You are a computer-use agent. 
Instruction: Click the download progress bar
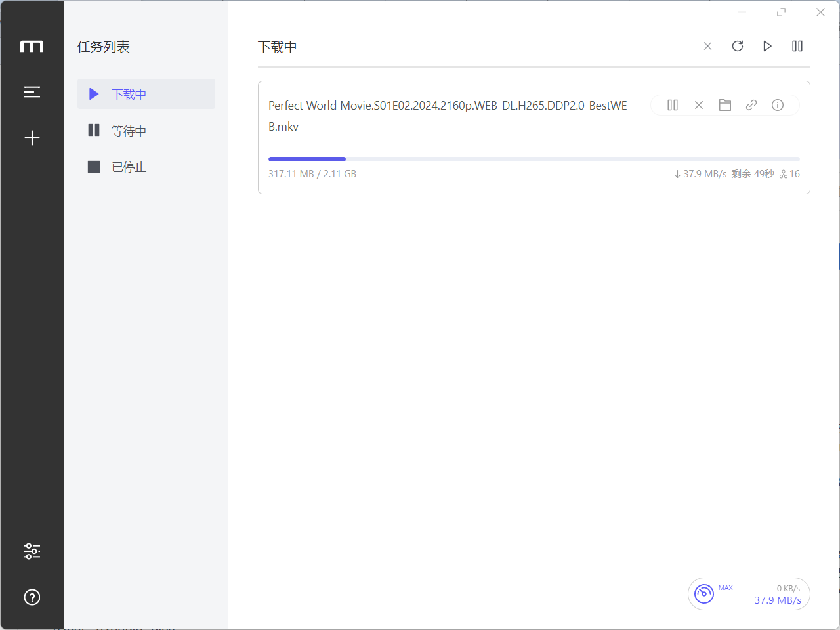[x=534, y=159]
